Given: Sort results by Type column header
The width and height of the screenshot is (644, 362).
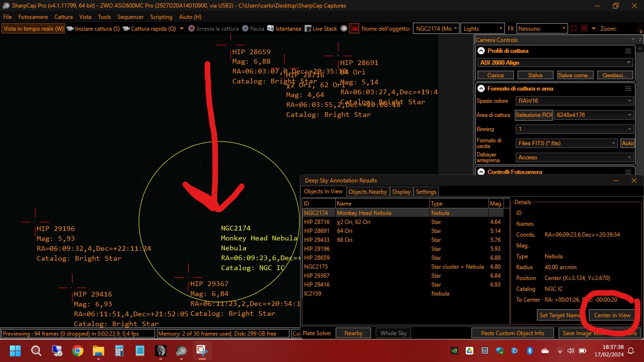Looking at the screenshot, I should click(x=459, y=204).
